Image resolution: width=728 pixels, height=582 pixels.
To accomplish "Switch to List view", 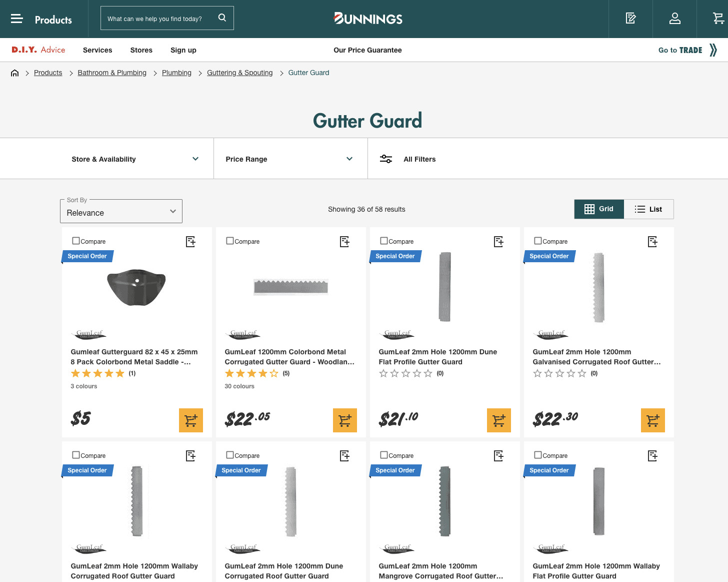I will [x=648, y=209].
